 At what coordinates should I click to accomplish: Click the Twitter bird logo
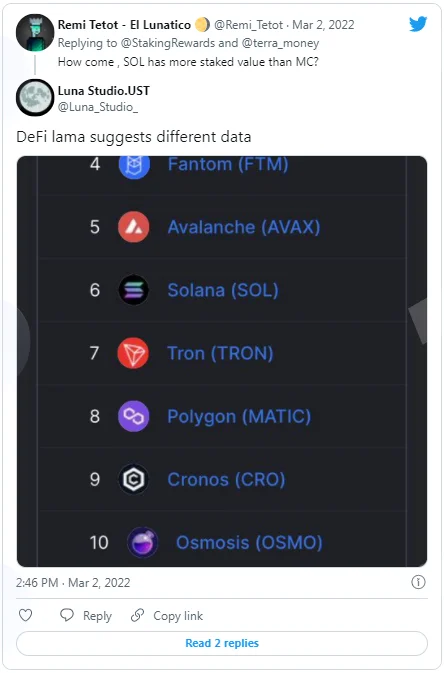pos(418,24)
